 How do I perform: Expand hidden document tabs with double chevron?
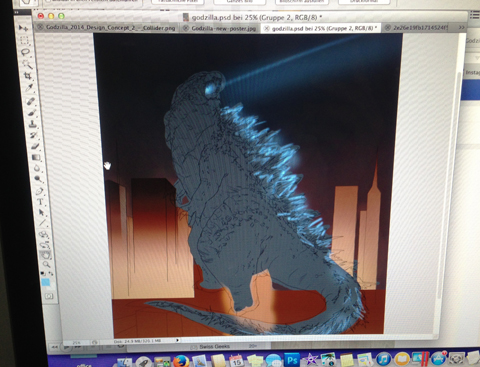coord(462,27)
